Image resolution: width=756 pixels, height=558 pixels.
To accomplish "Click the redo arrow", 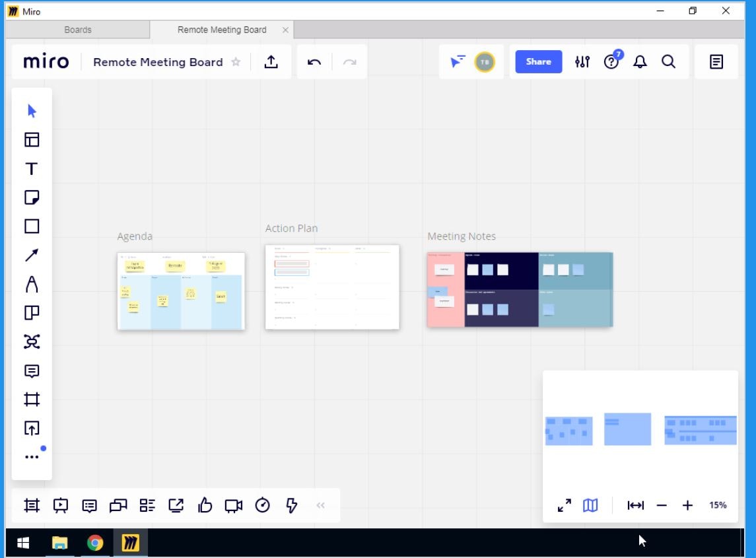I will 349,61.
